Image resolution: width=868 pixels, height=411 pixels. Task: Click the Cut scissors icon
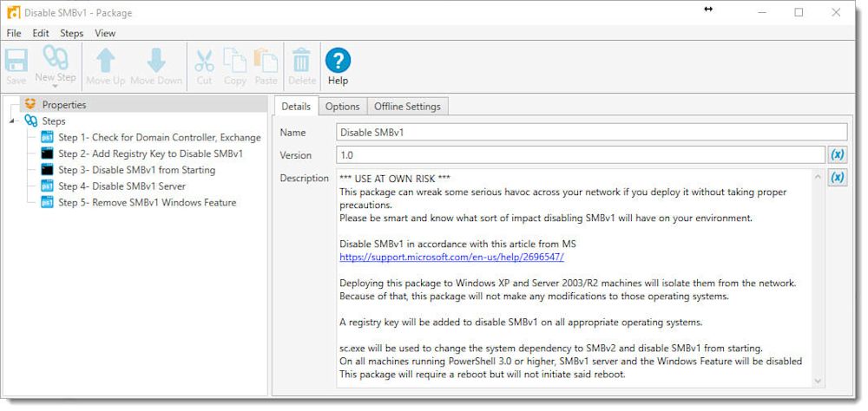[204, 61]
